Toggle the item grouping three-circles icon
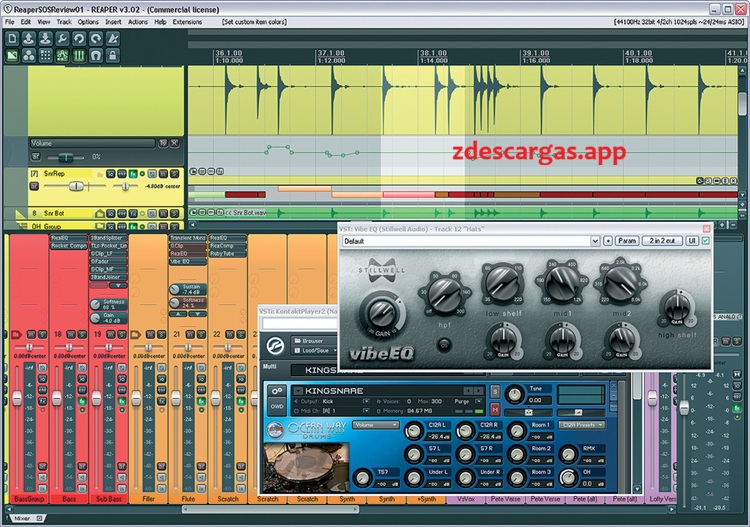The height and width of the screenshot is (527, 750). pyautogui.click(x=29, y=55)
